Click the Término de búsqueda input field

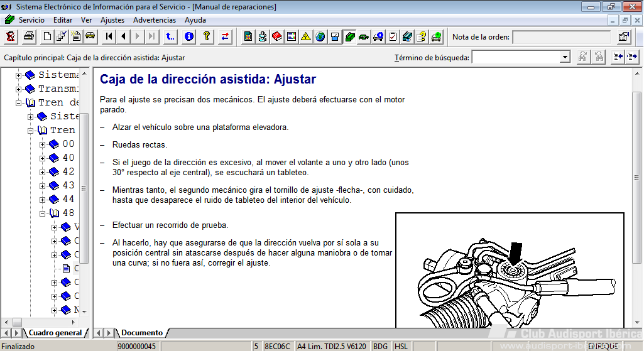516,58
